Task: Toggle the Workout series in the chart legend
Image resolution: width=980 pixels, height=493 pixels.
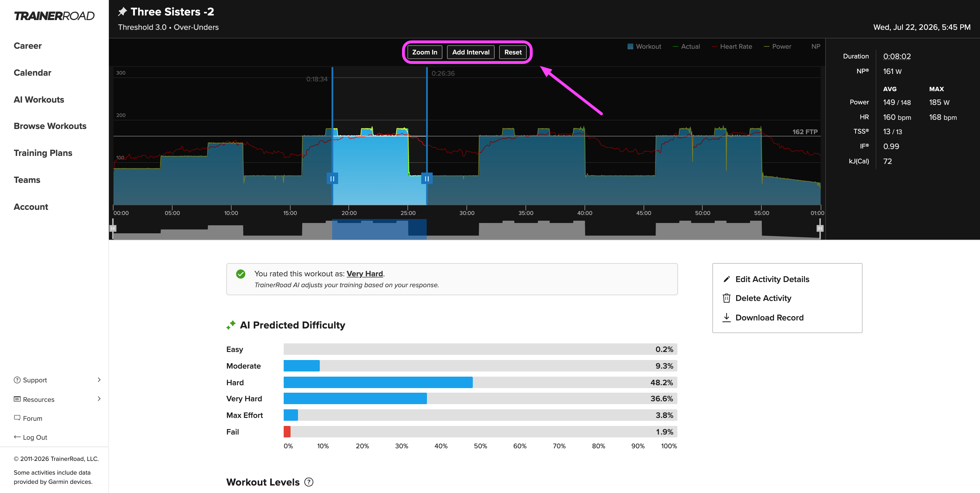Action: tap(644, 46)
